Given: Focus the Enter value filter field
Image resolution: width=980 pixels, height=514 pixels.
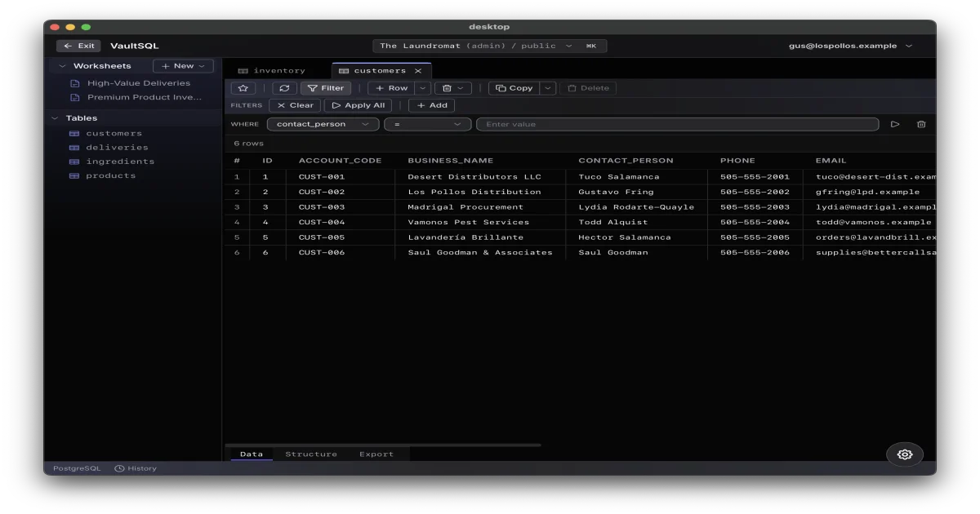Looking at the screenshot, I should pyautogui.click(x=677, y=124).
